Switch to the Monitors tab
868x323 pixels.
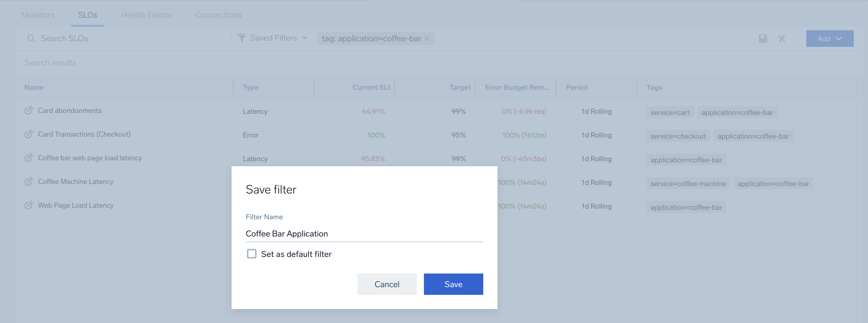[38, 15]
